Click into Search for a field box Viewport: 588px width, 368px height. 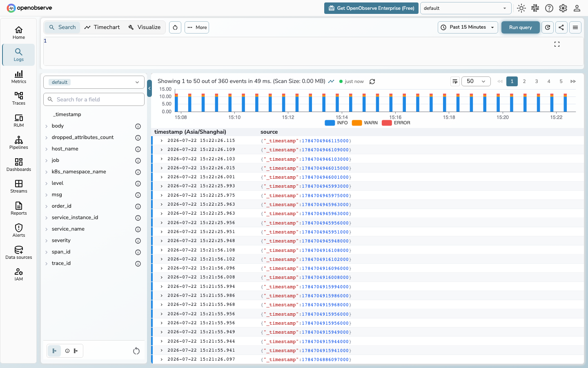click(x=94, y=99)
